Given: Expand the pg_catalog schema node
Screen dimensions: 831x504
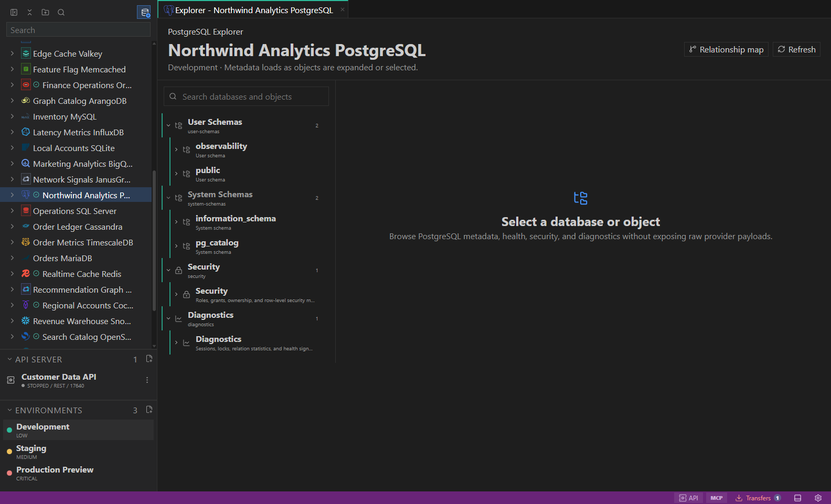Looking at the screenshot, I should click(x=176, y=246).
